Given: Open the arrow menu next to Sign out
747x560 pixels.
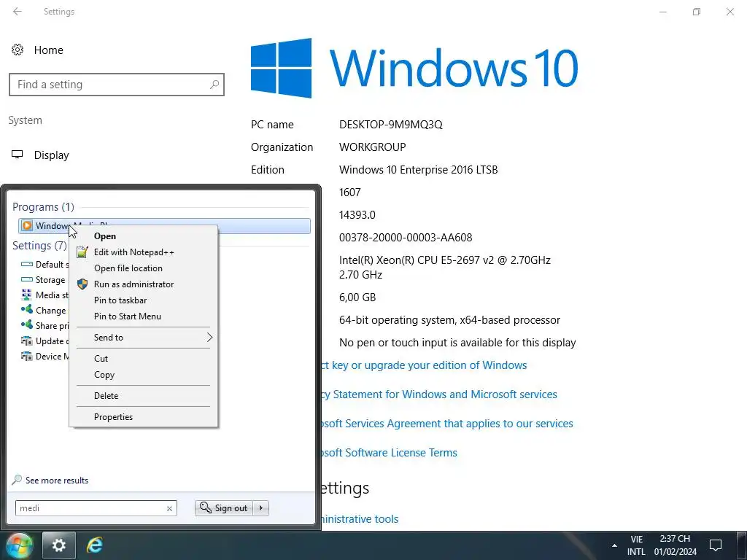Looking at the screenshot, I should point(261,508).
